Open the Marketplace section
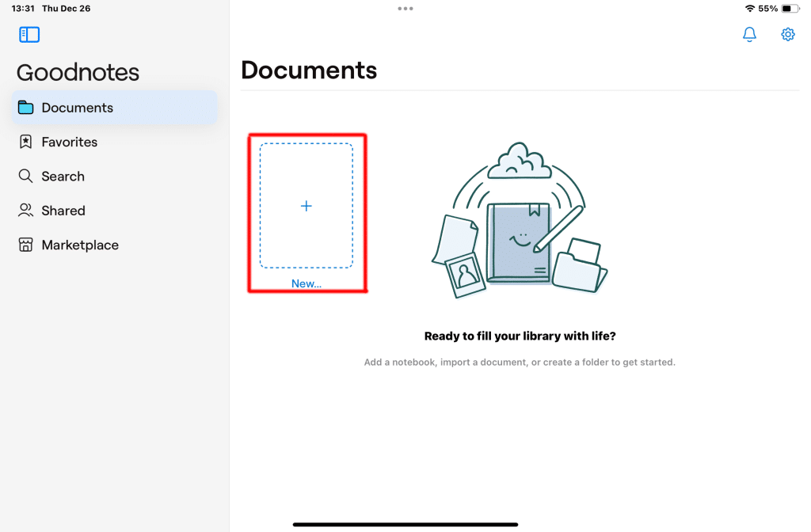The height and width of the screenshot is (532, 811). 114,245
